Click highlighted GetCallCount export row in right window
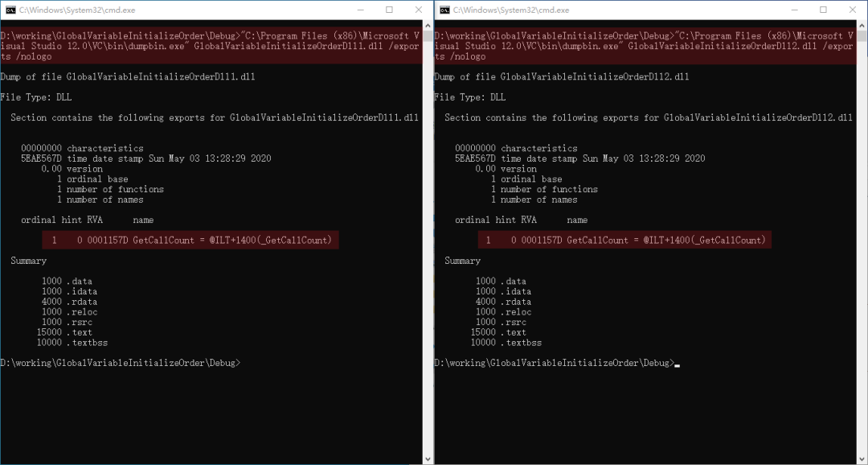Screen dimensions: 868x465 (x=624, y=240)
